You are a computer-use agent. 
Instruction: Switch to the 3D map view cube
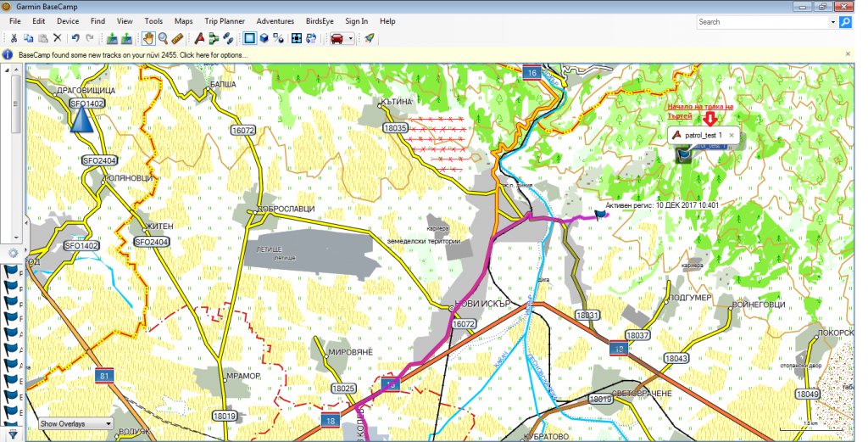click(264, 38)
